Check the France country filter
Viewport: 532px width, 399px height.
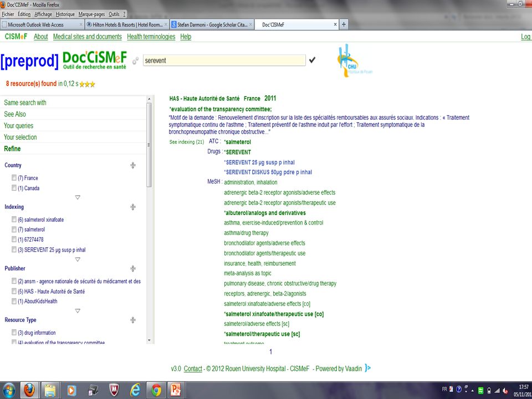click(x=14, y=177)
